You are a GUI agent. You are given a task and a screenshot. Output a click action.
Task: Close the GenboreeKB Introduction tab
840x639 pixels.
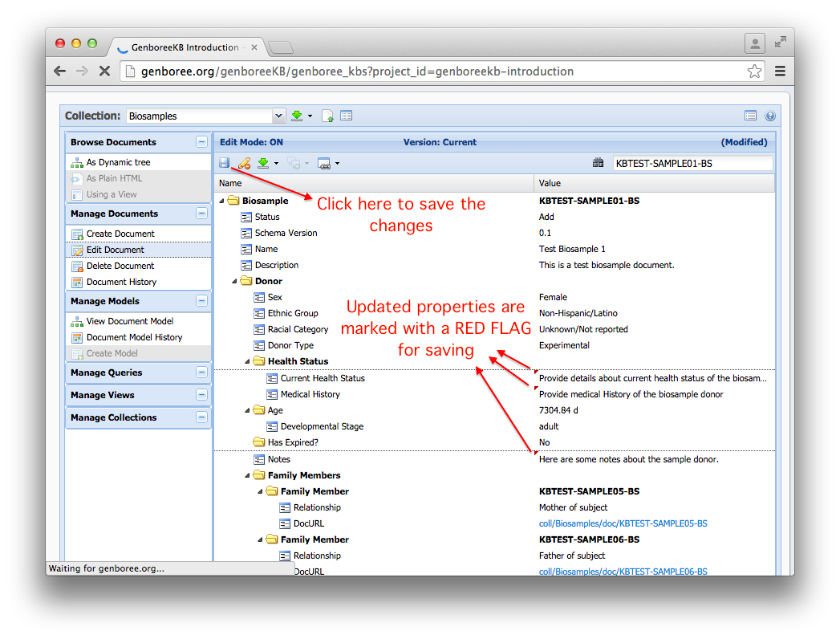[254, 47]
